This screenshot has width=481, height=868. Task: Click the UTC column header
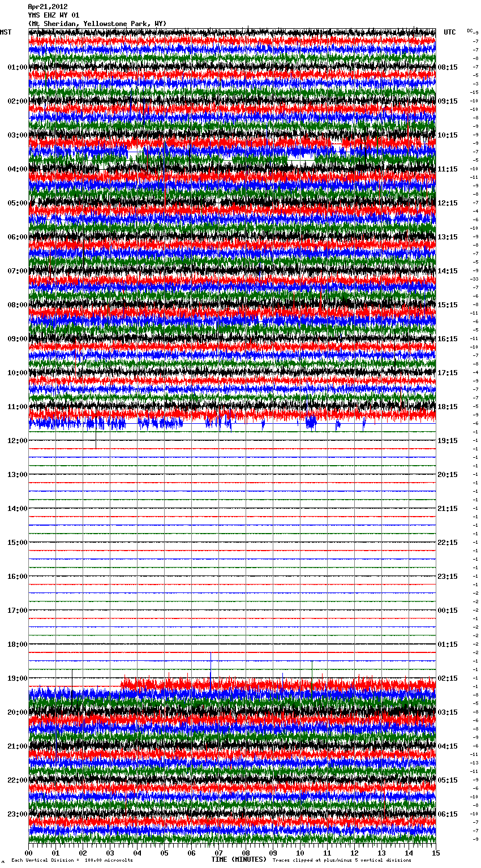coord(449,32)
